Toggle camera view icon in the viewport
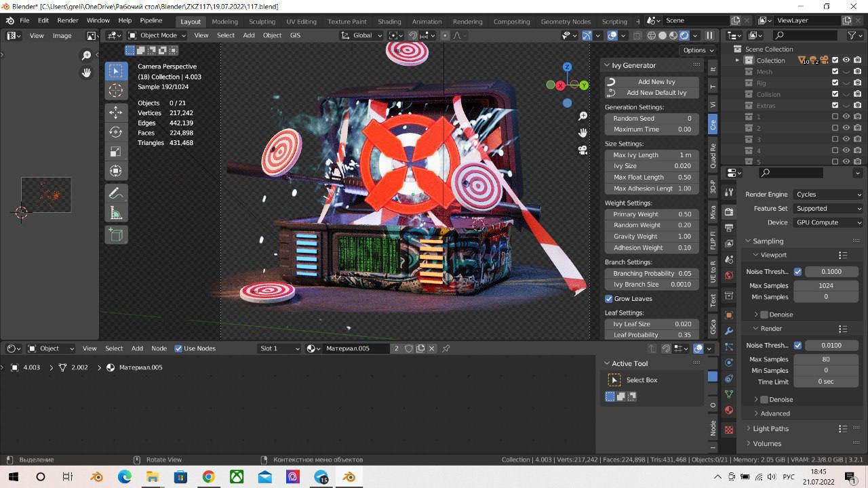 coord(583,150)
